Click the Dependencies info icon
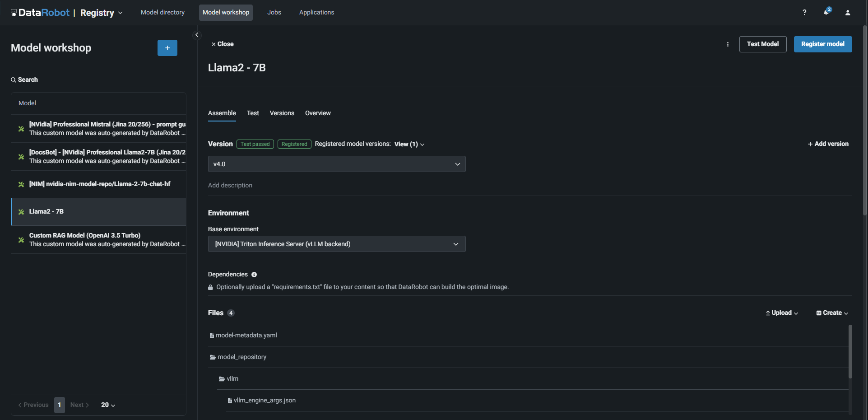 pyautogui.click(x=254, y=275)
